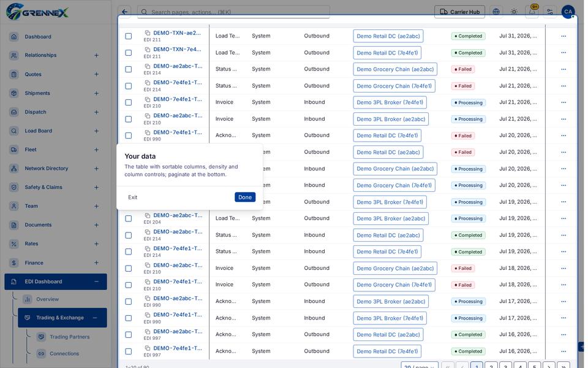The image size is (588, 368).
Task: Open Trading Partners menu item
Action: point(69,337)
